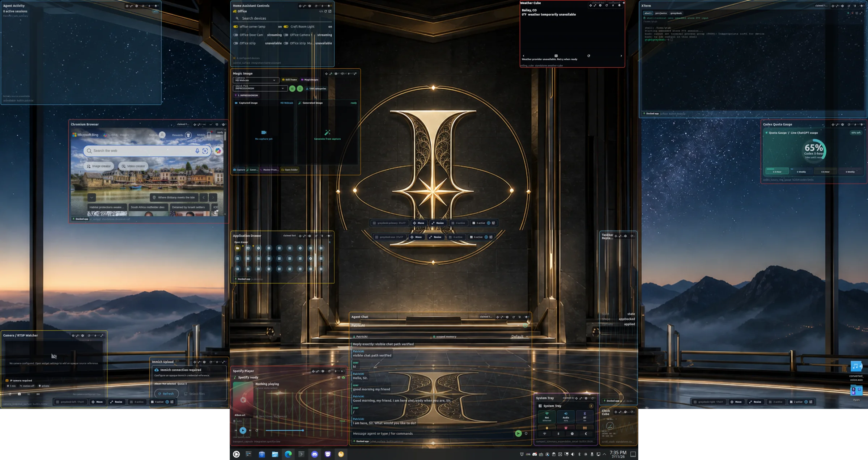Image resolution: width=868 pixels, height=460 pixels.
Task: Click the shield icon beside the send button
Action: (x=526, y=434)
